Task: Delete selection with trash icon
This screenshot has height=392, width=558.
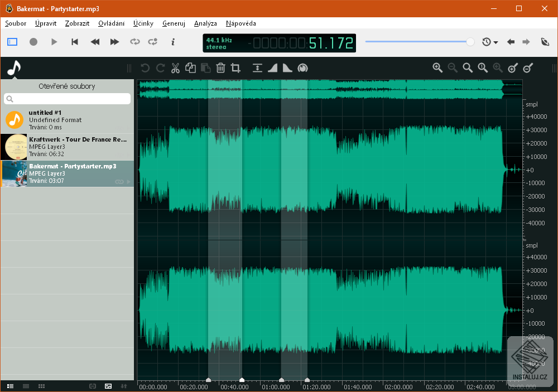Action: (x=220, y=67)
